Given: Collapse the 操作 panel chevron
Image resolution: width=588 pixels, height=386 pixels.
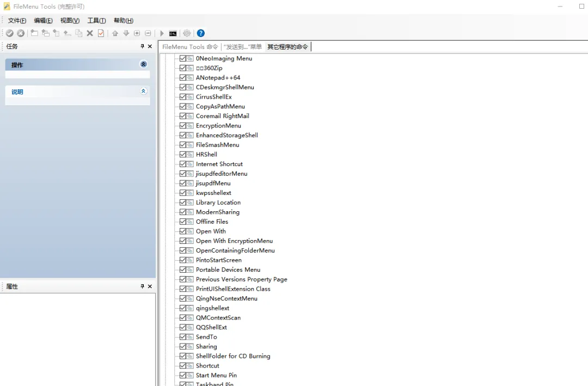Looking at the screenshot, I should [x=143, y=64].
